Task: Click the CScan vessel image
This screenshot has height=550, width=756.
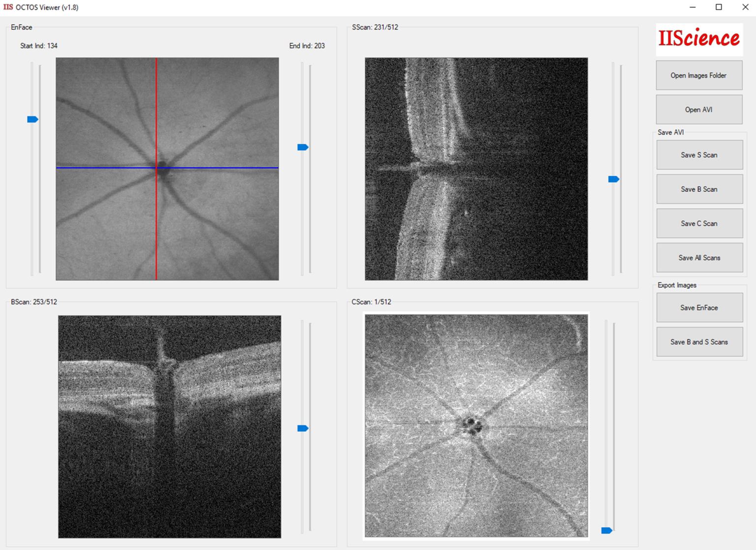Action: click(476, 426)
